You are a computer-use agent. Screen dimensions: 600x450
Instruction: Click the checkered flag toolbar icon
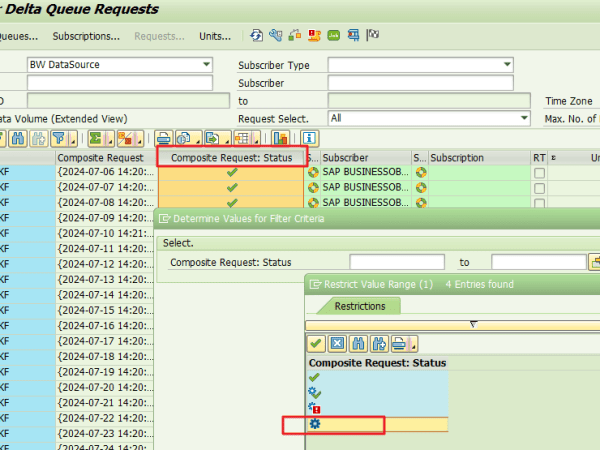373,35
